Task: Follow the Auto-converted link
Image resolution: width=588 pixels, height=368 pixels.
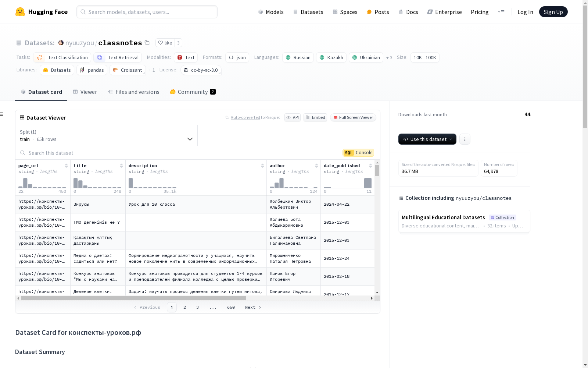Action: point(245,117)
